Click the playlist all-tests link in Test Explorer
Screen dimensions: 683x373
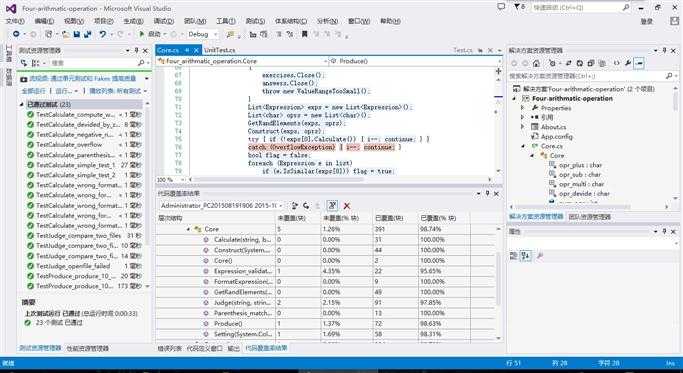click(115, 91)
